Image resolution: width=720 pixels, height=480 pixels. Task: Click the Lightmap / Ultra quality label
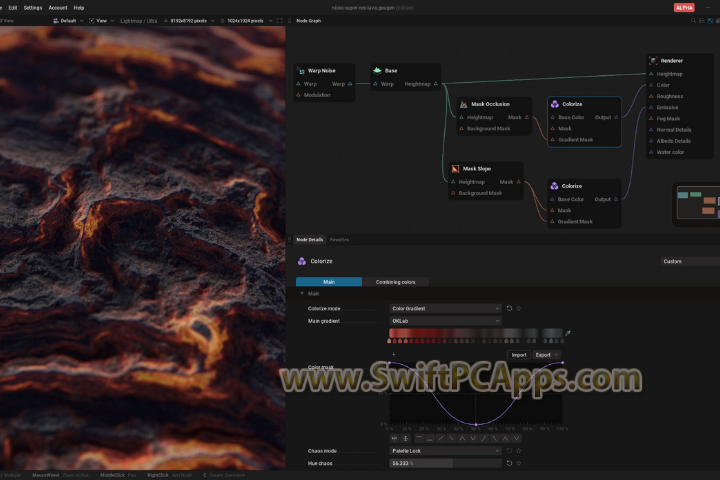click(x=139, y=21)
